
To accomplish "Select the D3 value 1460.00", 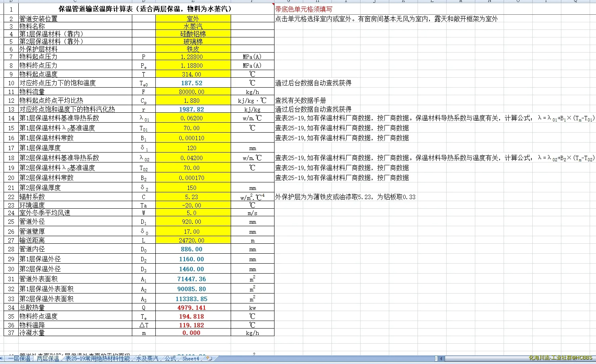I will click(193, 269).
